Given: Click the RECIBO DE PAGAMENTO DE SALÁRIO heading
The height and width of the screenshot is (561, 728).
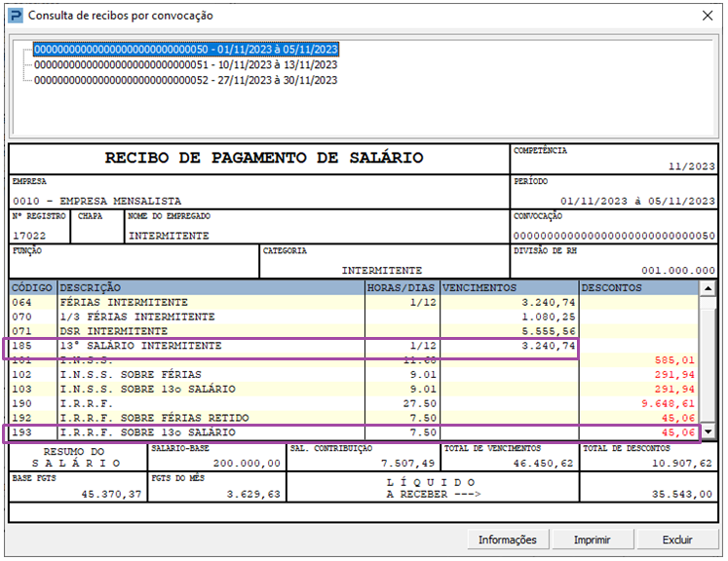Looking at the screenshot, I should click(x=264, y=158).
